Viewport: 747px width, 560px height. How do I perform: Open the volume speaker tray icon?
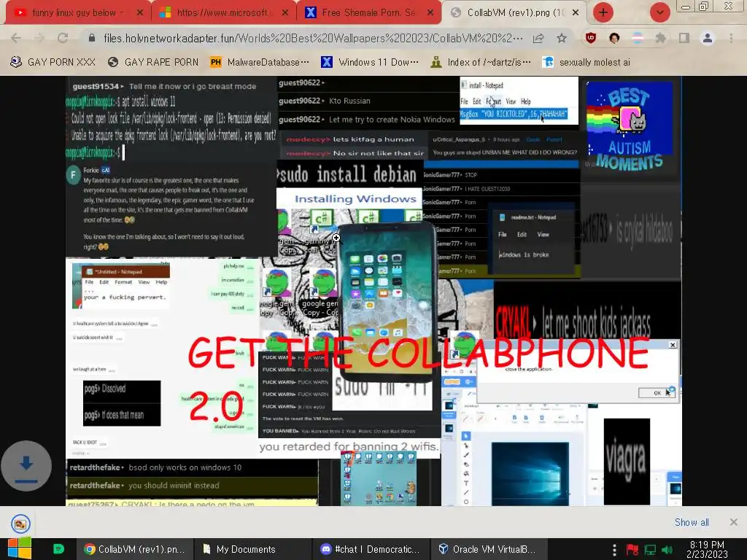click(x=667, y=550)
